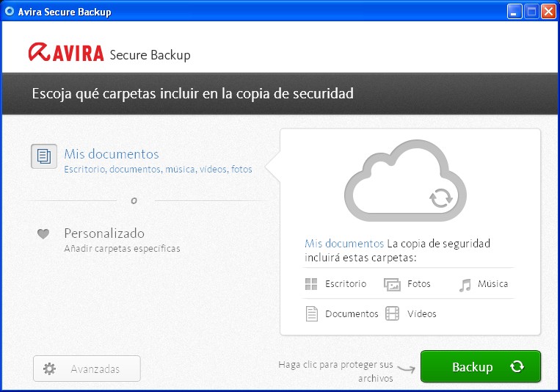Select the Mis documentos option title
The width and height of the screenshot is (560, 392).
[112, 154]
